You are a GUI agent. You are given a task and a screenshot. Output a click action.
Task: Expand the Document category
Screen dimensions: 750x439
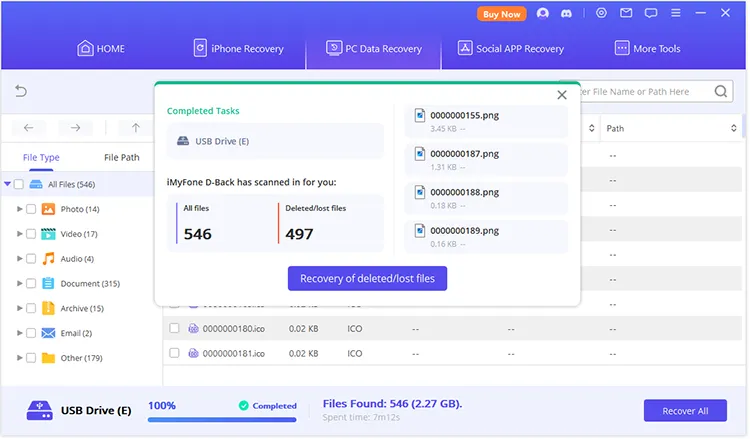pos(20,284)
